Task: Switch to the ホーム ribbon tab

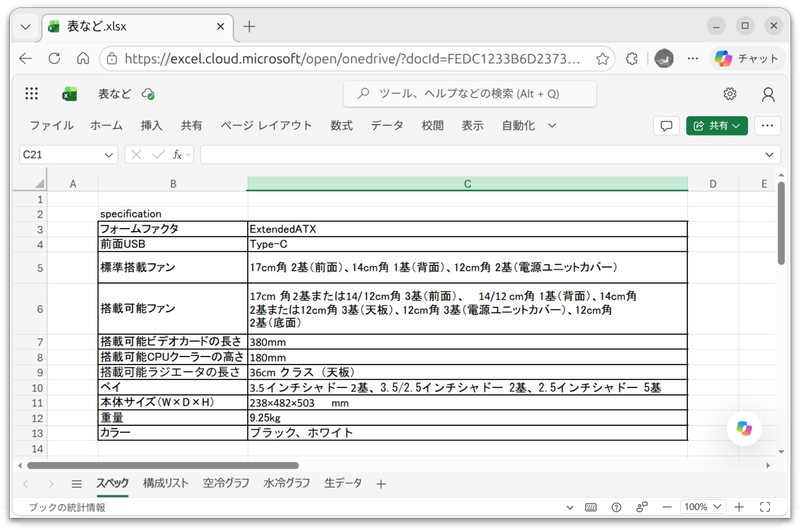Action: coord(107,125)
